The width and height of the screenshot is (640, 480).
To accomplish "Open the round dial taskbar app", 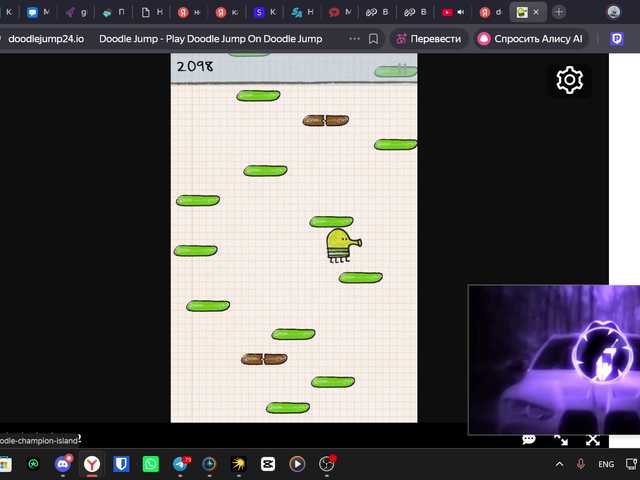I will [x=209, y=464].
